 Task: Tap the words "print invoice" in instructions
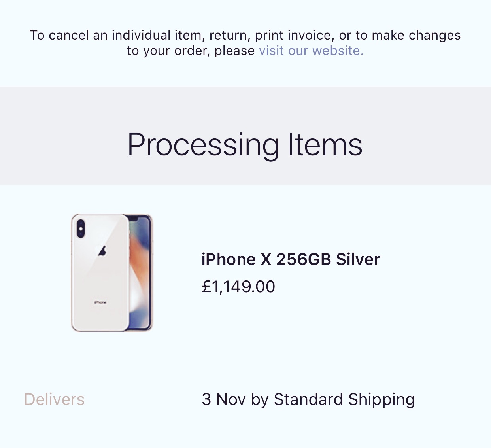(x=293, y=36)
